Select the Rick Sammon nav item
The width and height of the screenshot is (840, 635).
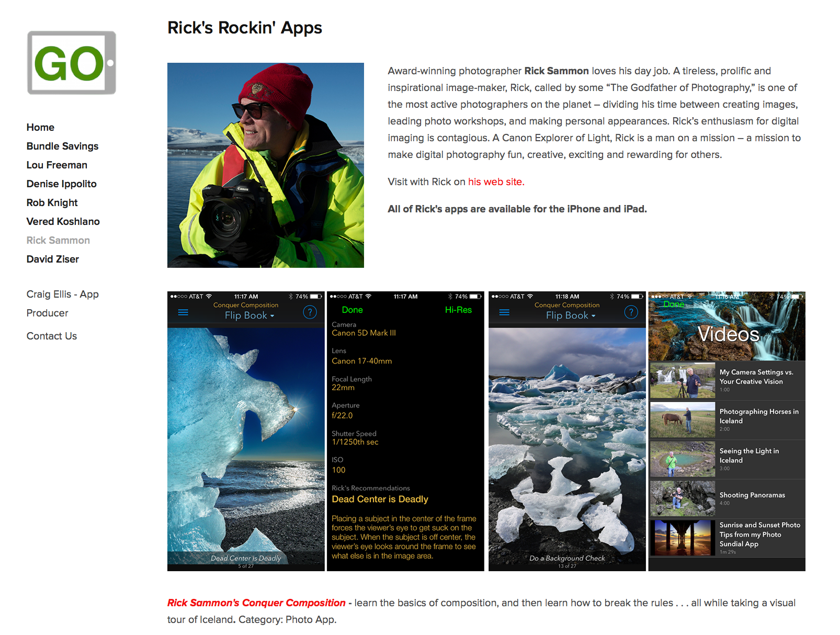click(58, 240)
